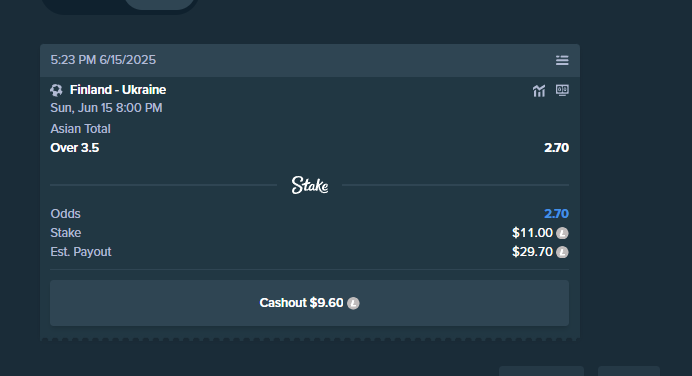Click the Sun, Jun 15 8:00 PM date
Screen dimensions: 692x376
106,108
